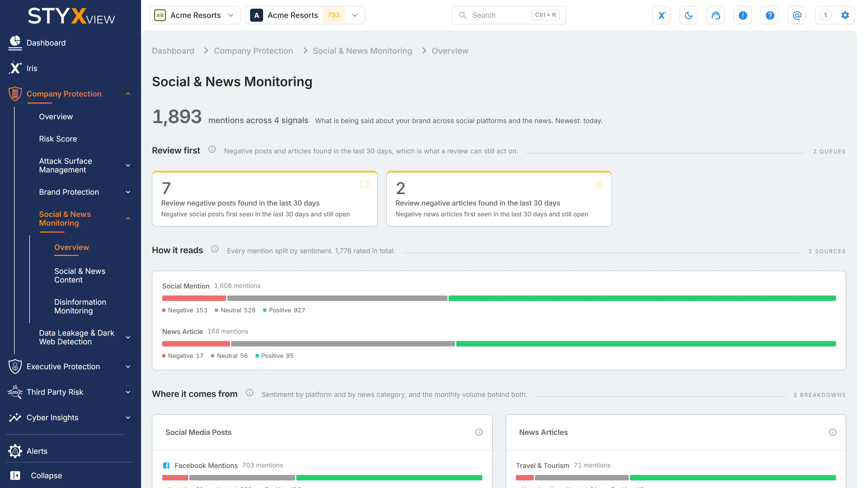Open the Acme Resorts 733 company dropdown
This screenshot has height=488, width=868.
point(305,15)
